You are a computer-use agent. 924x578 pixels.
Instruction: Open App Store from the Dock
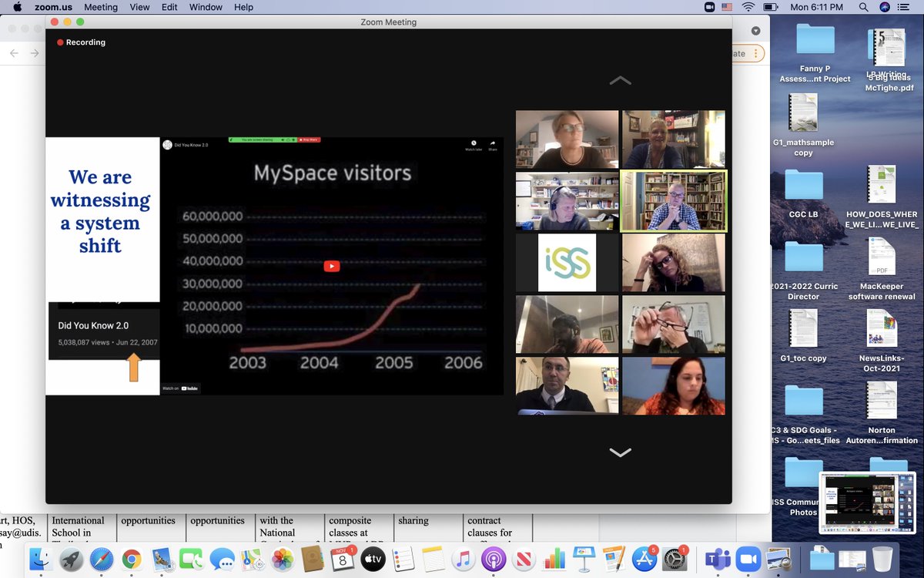click(x=644, y=558)
